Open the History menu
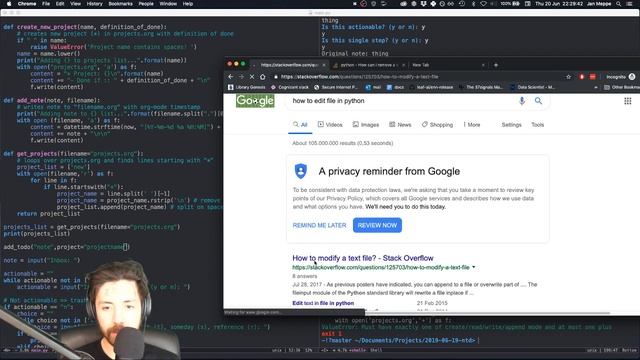The width and height of the screenshot is (640, 360). tap(94, 4)
